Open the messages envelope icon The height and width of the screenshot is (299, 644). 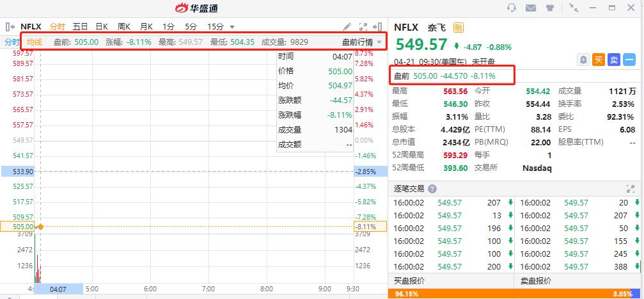pyautogui.click(x=531, y=8)
